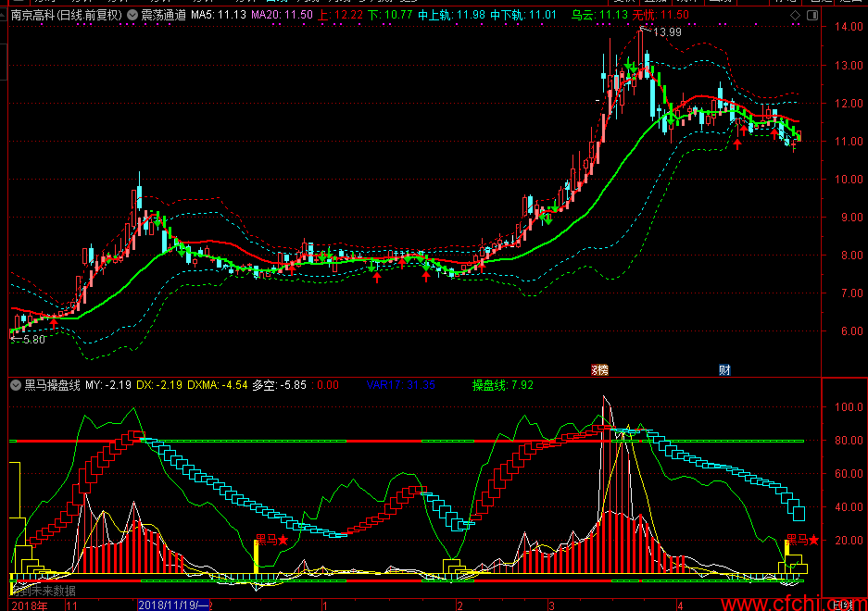Screen dimensions: 868x611
Task: Click the 多空: -5.85 indicator value
Action: [279, 384]
